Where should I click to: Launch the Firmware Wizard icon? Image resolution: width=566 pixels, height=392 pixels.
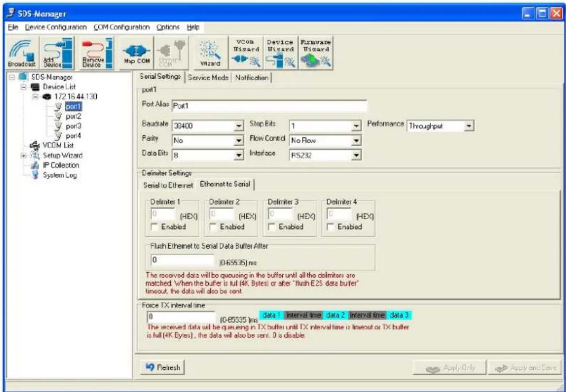click(316, 53)
